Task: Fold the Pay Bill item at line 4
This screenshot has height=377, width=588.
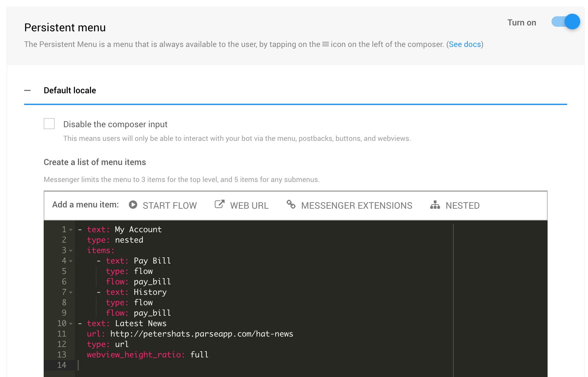Action: point(71,261)
